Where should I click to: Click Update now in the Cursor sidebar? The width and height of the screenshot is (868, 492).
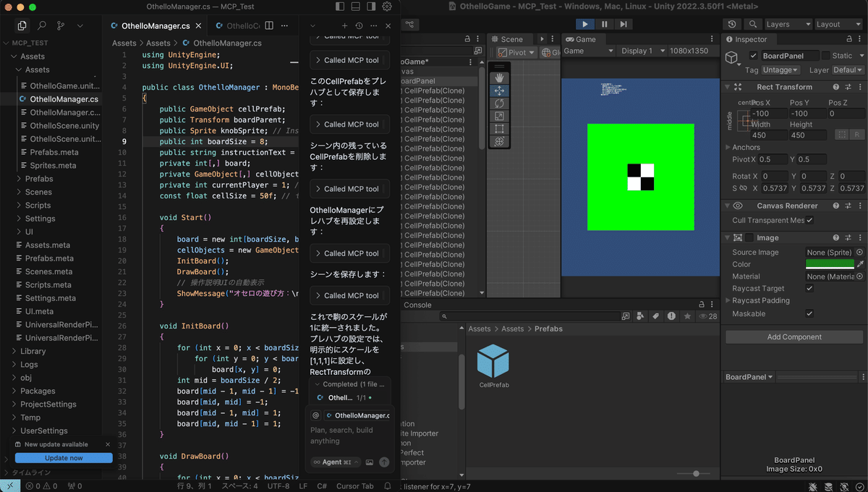[62, 457]
